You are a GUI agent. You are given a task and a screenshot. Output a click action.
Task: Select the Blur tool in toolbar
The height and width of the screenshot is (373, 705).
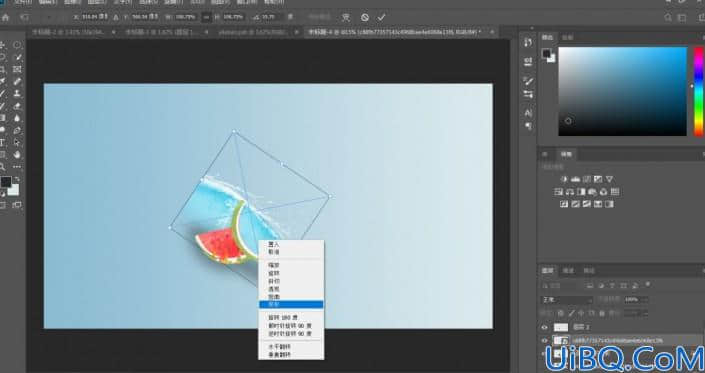click(x=18, y=118)
